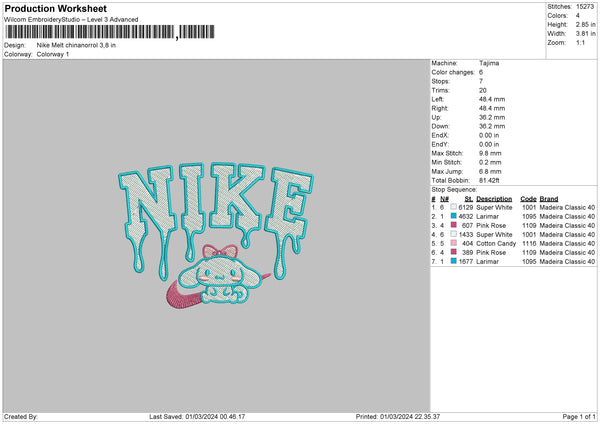Click 'Cotton Candy' description in row 5
The image size is (600, 424).
496,244
